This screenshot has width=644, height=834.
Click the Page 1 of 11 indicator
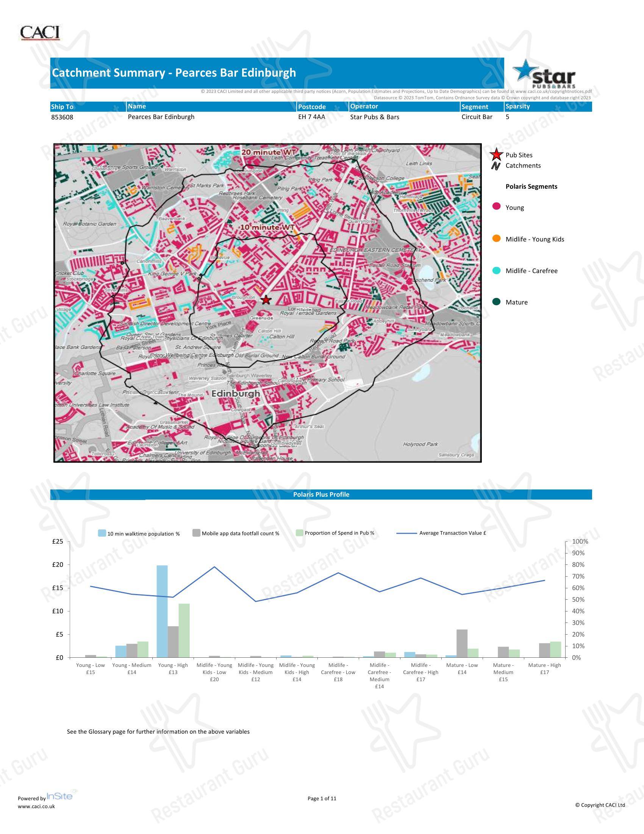click(322, 798)
